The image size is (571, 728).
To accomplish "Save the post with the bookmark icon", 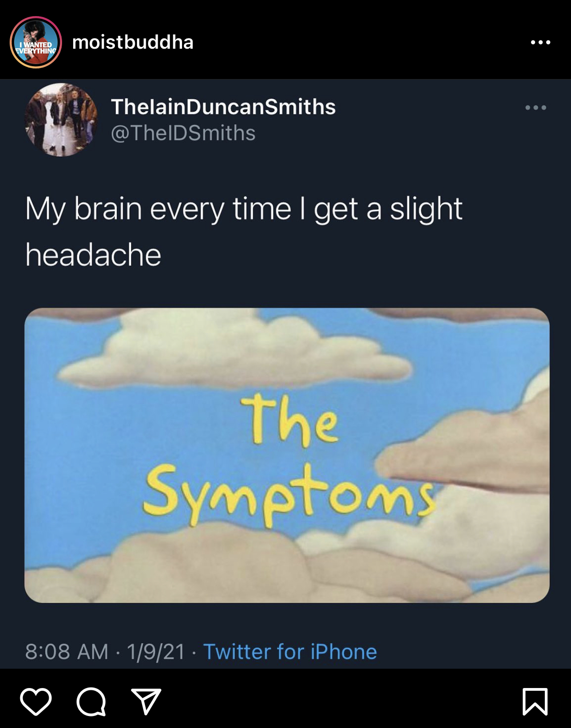I will 535,702.
